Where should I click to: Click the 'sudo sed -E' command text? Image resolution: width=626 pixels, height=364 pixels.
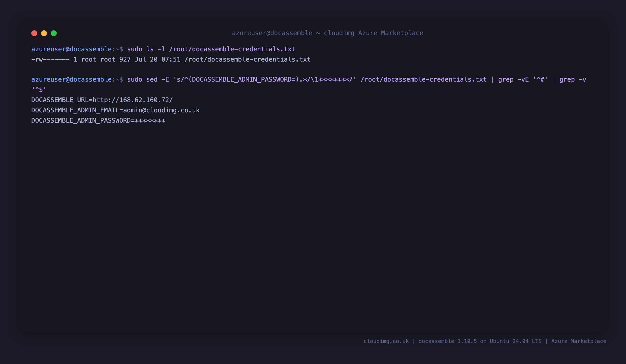pos(148,79)
